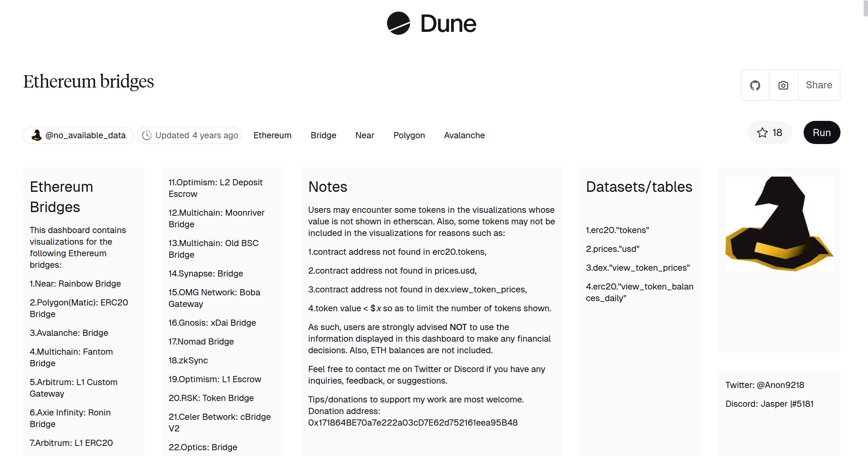Image resolution: width=868 pixels, height=456 pixels.
Task: Click the star icon to favorite the dashboard
Action: (x=762, y=132)
